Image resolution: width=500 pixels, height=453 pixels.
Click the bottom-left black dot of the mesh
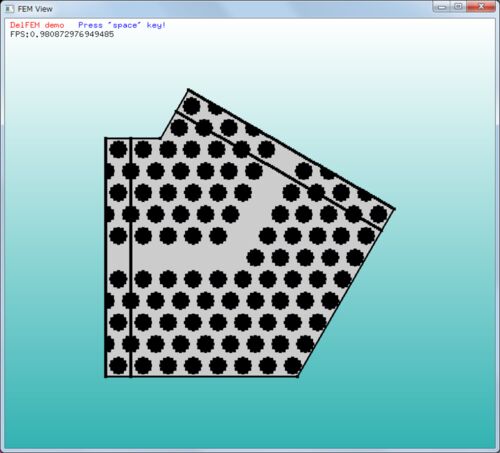[118, 365]
